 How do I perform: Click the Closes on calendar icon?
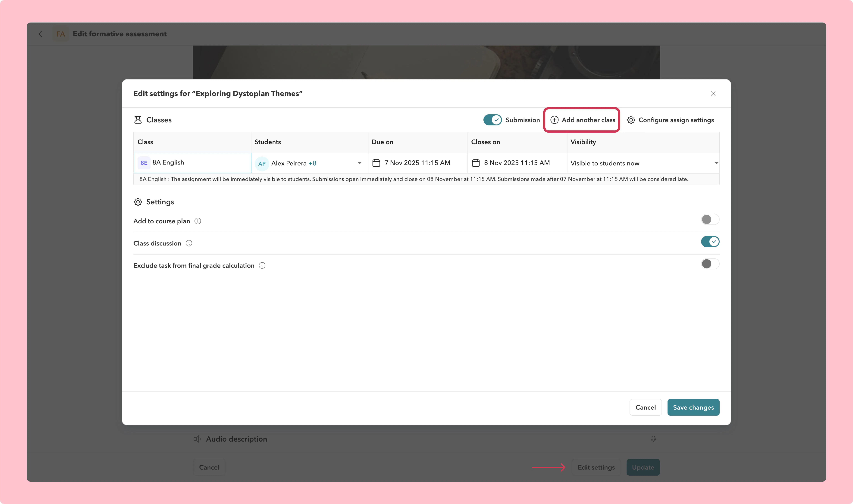pyautogui.click(x=476, y=163)
